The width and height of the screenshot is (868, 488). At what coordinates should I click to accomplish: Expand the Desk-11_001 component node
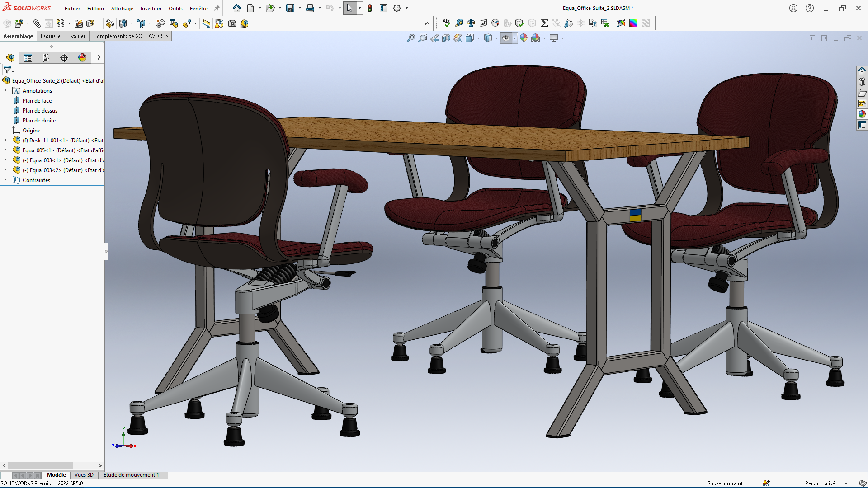[x=5, y=141]
